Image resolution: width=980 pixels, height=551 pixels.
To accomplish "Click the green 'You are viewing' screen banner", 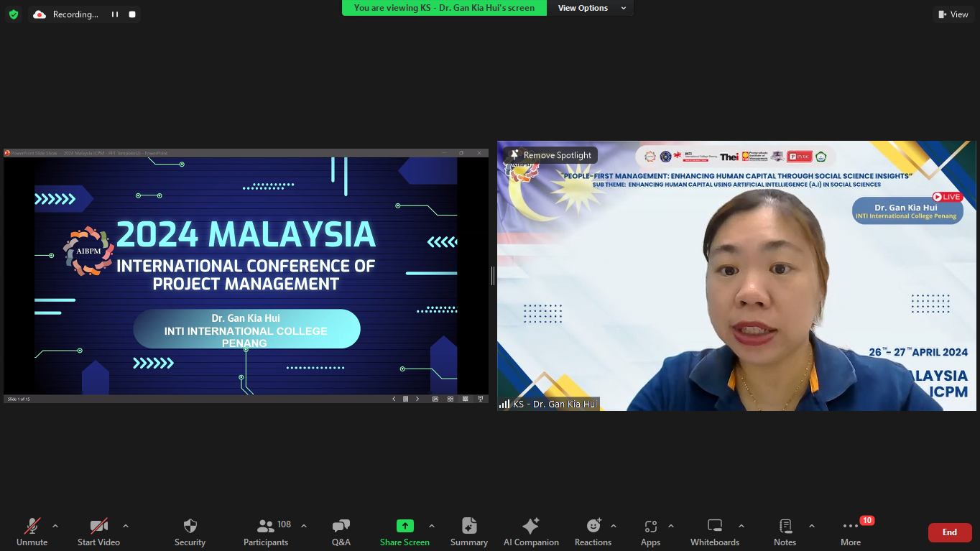I will point(444,8).
